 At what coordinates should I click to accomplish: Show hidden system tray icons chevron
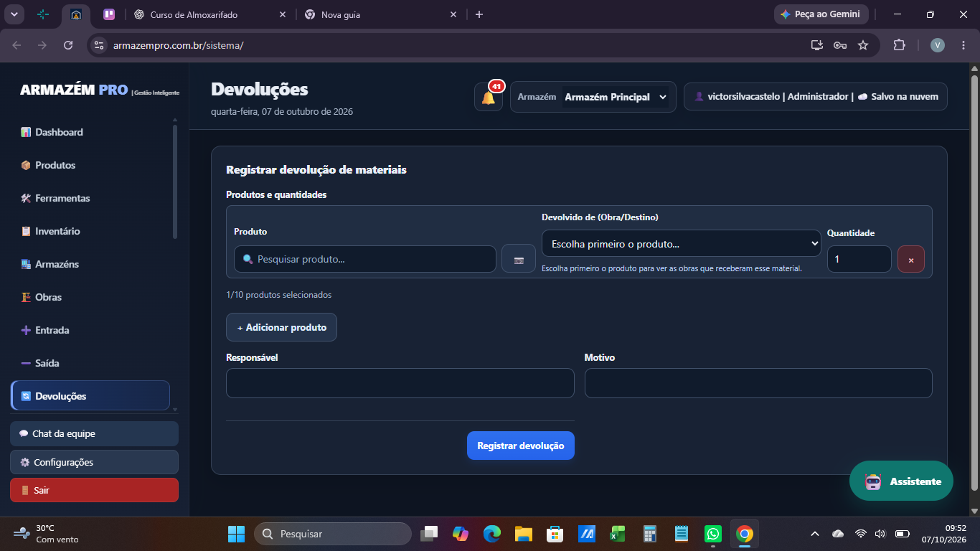814,534
